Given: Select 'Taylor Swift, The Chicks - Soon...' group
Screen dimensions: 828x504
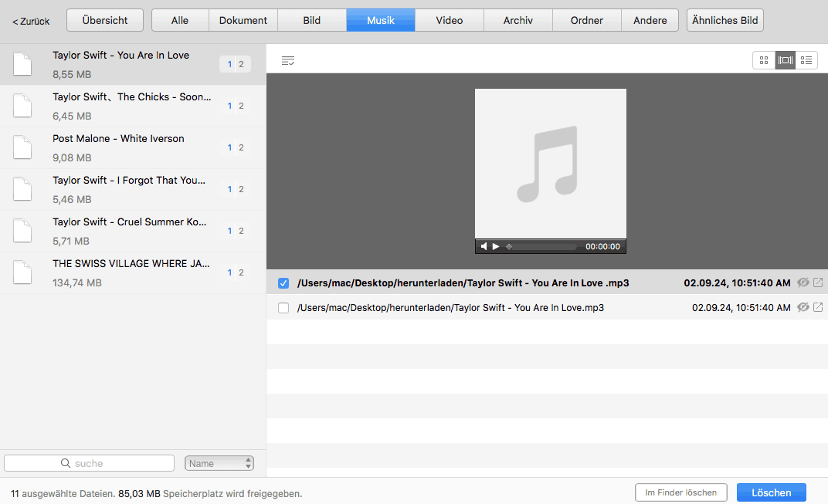Looking at the screenshot, I should (133, 106).
